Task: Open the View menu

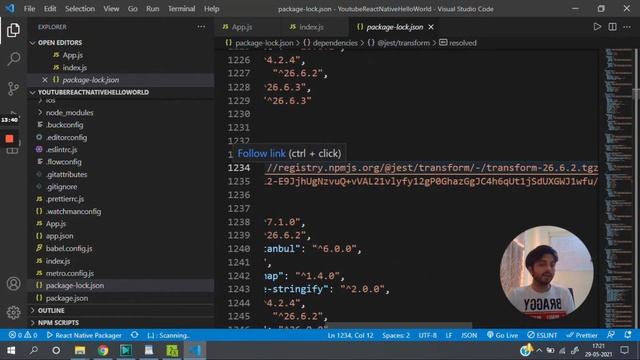Action: (111, 9)
